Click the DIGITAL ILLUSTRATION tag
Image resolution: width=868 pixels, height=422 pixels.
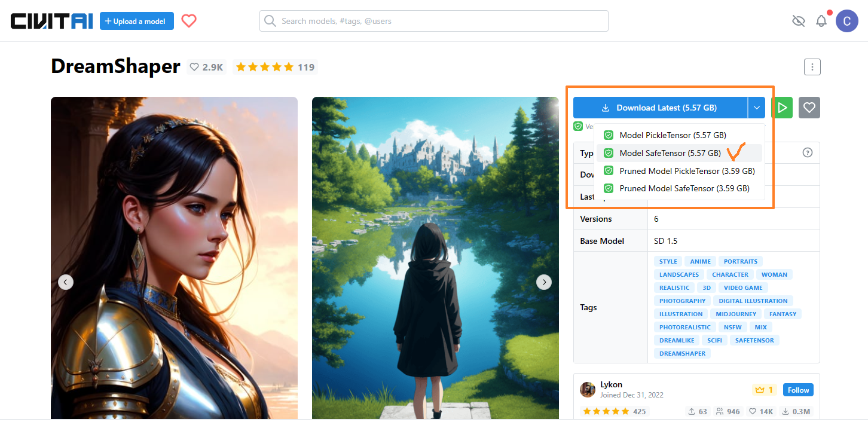pyautogui.click(x=753, y=301)
